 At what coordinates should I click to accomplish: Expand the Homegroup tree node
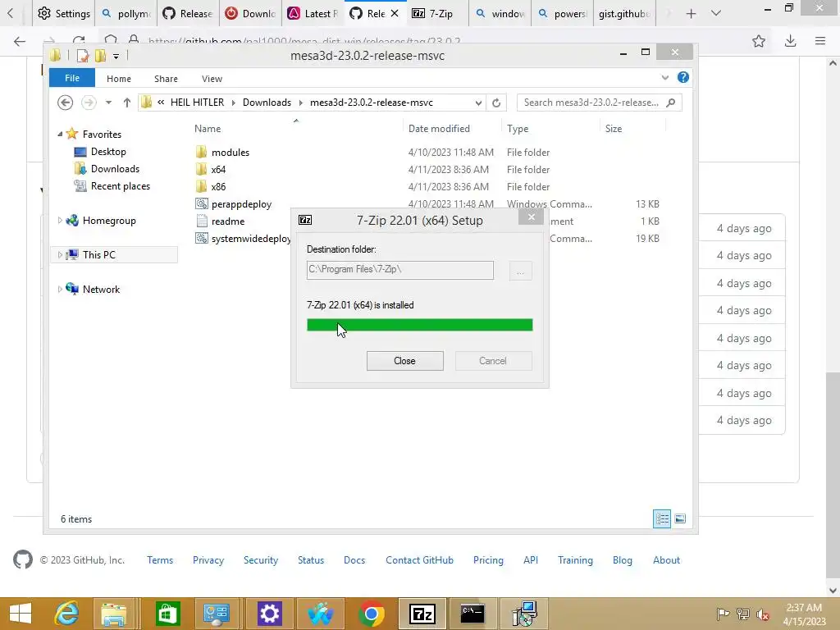point(60,220)
